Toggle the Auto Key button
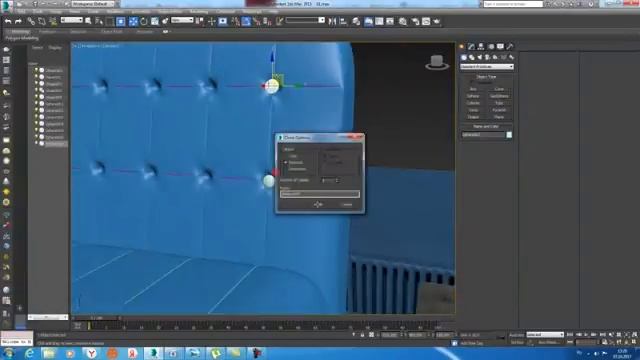The height and width of the screenshot is (360, 640). 517,335
